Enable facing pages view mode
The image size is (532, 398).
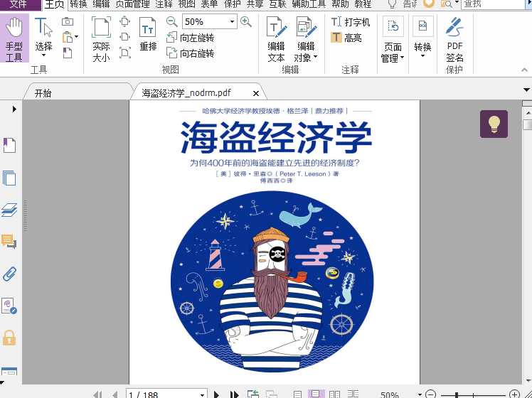pyautogui.click(x=334, y=394)
